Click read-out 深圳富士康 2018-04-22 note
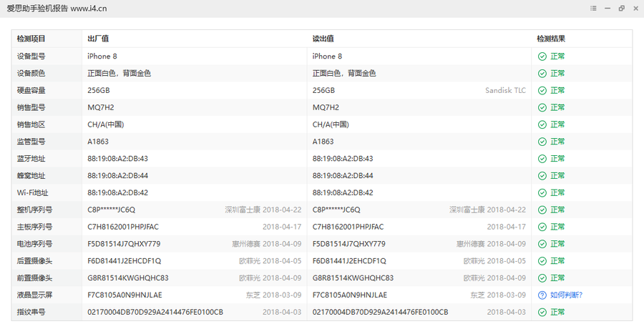This screenshot has height=324, width=644. [x=487, y=210]
